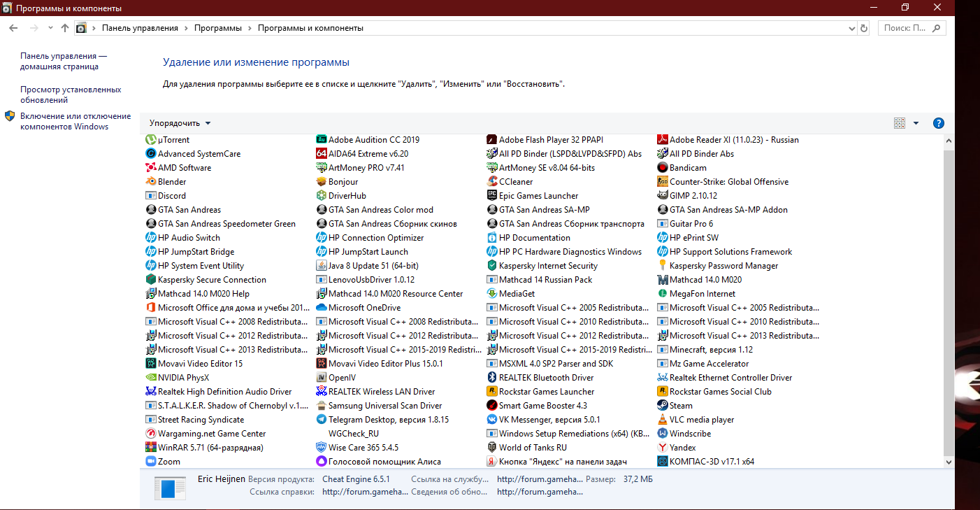The image size is (980, 510).
Task: Click the VK Messenger icon
Action: [x=492, y=420]
